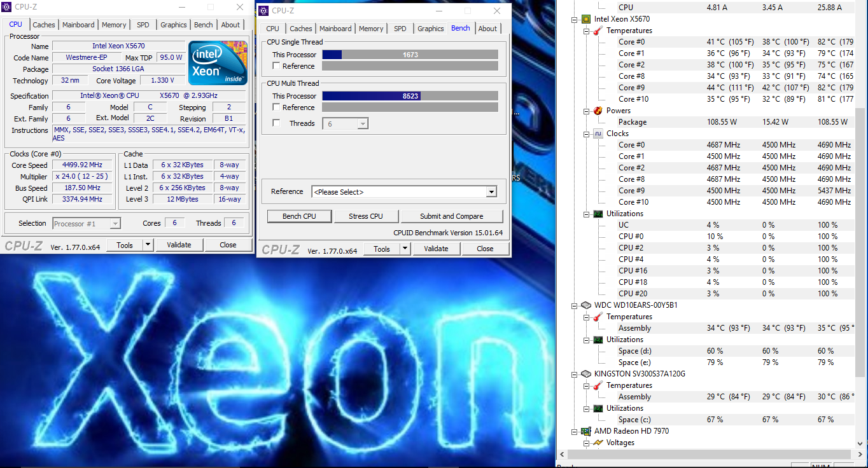
Task: Click the CPU-Z icon in the processor window title bar
Action: pos(7,7)
